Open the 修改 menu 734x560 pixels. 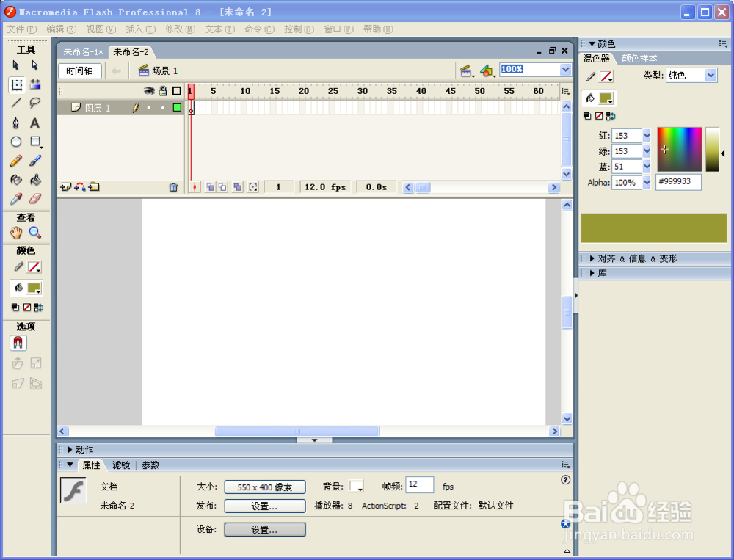pyautogui.click(x=180, y=29)
